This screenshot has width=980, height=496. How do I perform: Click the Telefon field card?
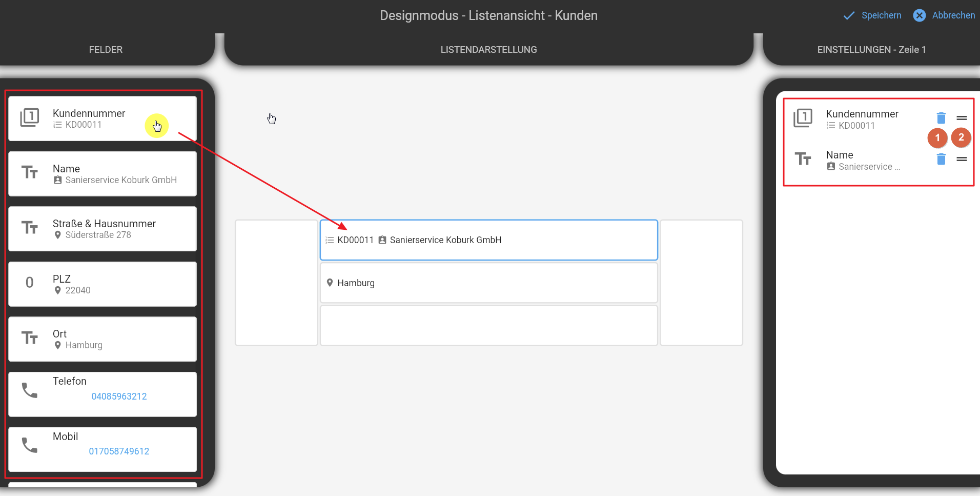coord(103,394)
